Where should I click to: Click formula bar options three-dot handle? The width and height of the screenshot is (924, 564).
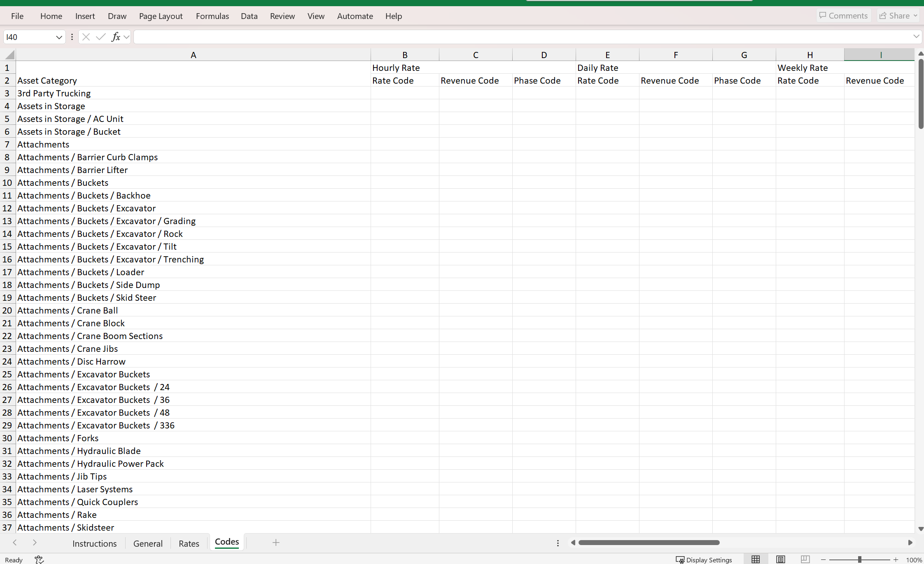coord(72,37)
